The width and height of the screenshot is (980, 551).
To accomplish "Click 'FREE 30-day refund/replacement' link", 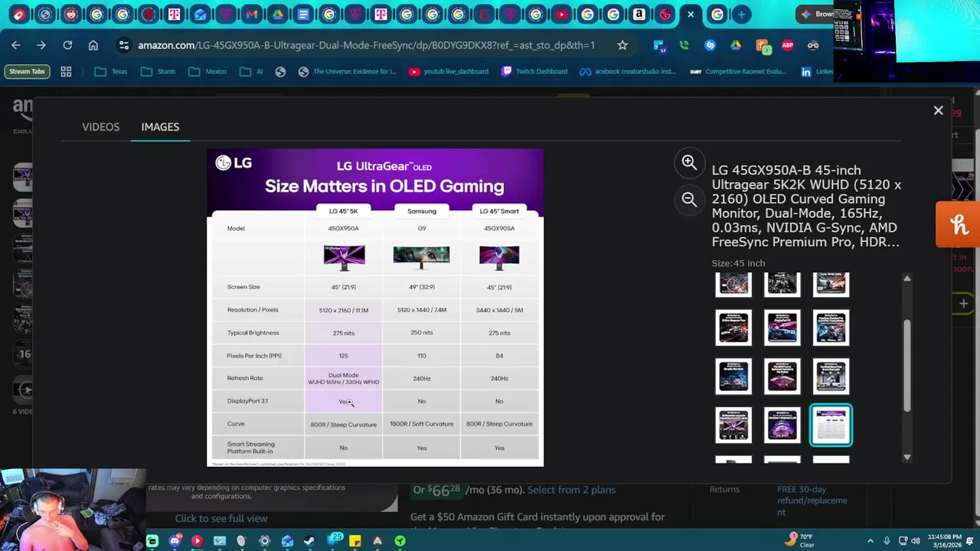I will pos(812,500).
